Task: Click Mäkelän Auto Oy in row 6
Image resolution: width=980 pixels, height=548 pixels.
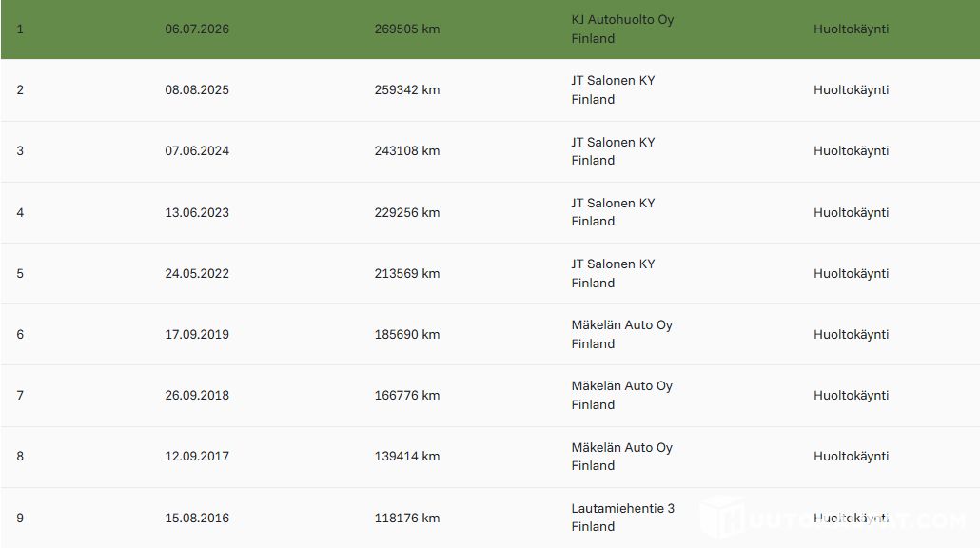Action: tap(622, 325)
